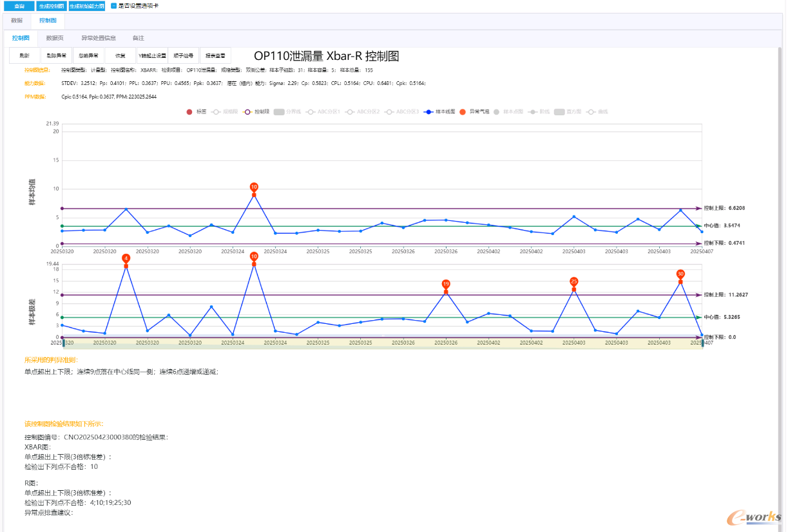Viewport: 788px width, 532px height.
Task: Hide the 控制限 legend series
Action: pos(249,112)
